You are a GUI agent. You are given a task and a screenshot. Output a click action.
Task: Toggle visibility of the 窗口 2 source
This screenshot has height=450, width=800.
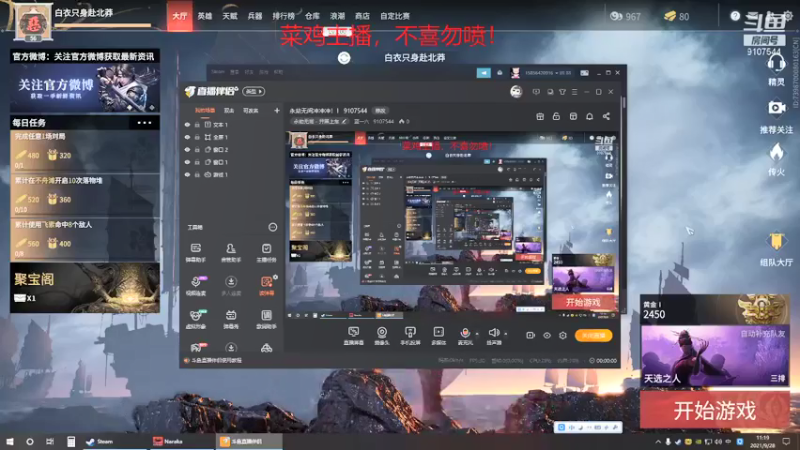[187, 149]
